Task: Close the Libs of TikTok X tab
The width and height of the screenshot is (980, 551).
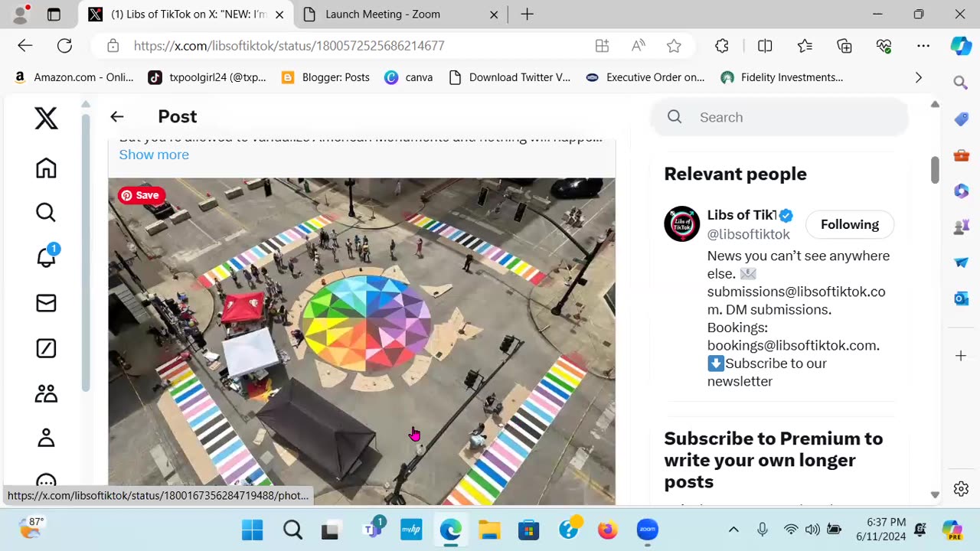Action: click(279, 15)
